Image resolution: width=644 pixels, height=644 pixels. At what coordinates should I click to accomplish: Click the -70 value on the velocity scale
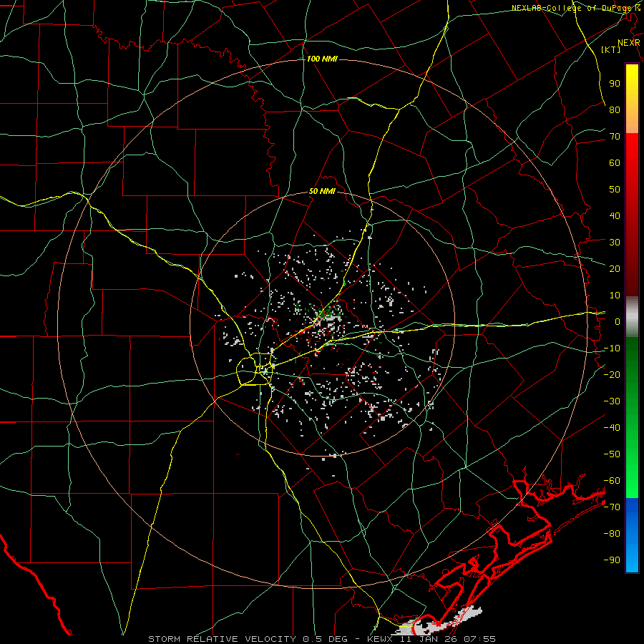point(612,507)
